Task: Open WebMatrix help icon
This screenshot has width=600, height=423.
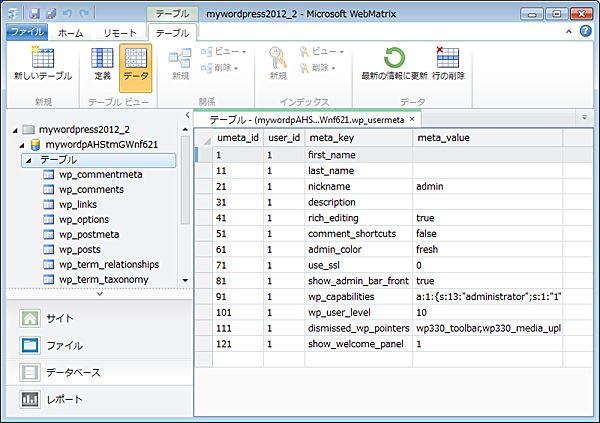Action: click(585, 31)
